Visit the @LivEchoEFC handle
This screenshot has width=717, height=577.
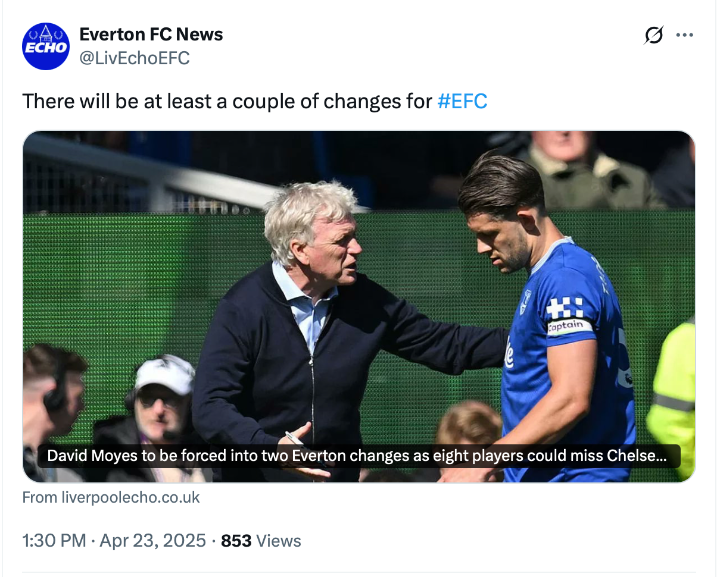coord(134,58)
